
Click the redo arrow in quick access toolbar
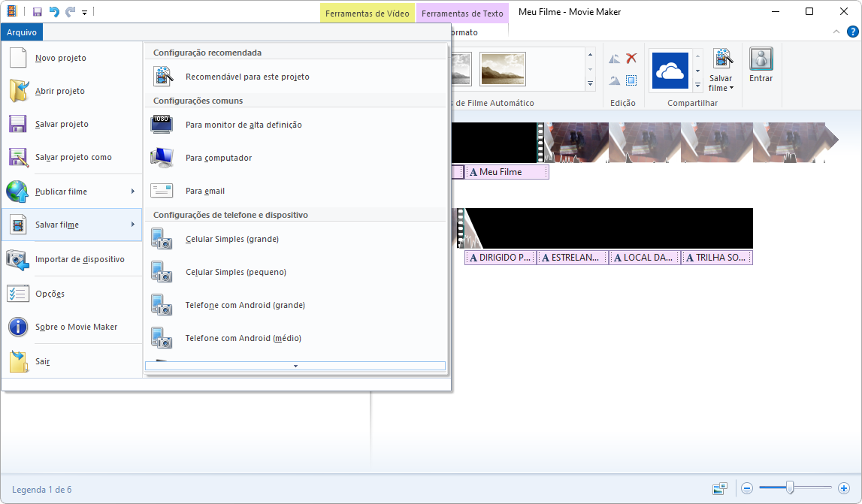point(70,11)
